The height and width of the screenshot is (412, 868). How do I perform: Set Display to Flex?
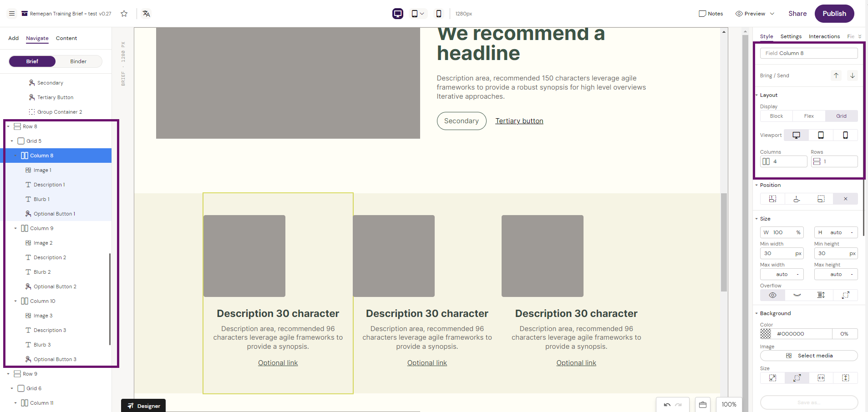808,116
